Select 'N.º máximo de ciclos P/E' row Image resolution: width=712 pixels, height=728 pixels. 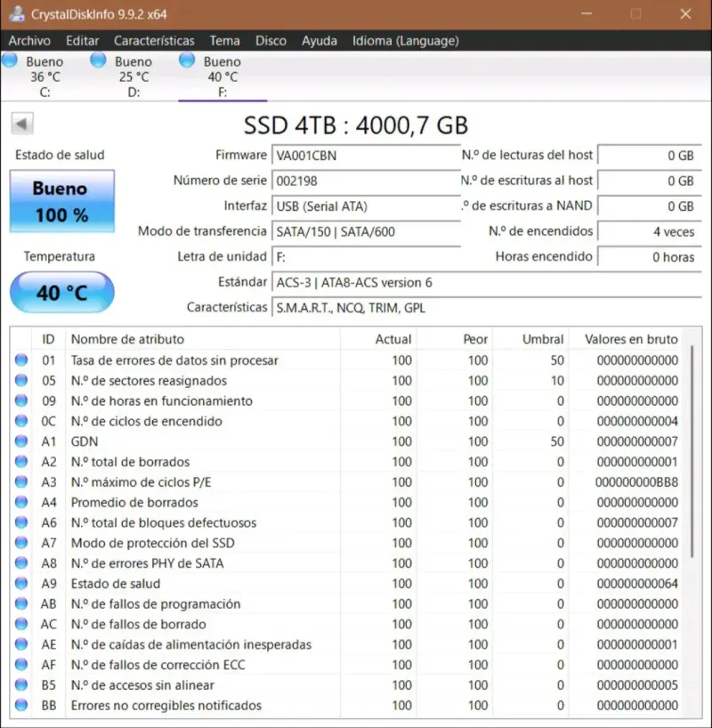tap(347, 482)
